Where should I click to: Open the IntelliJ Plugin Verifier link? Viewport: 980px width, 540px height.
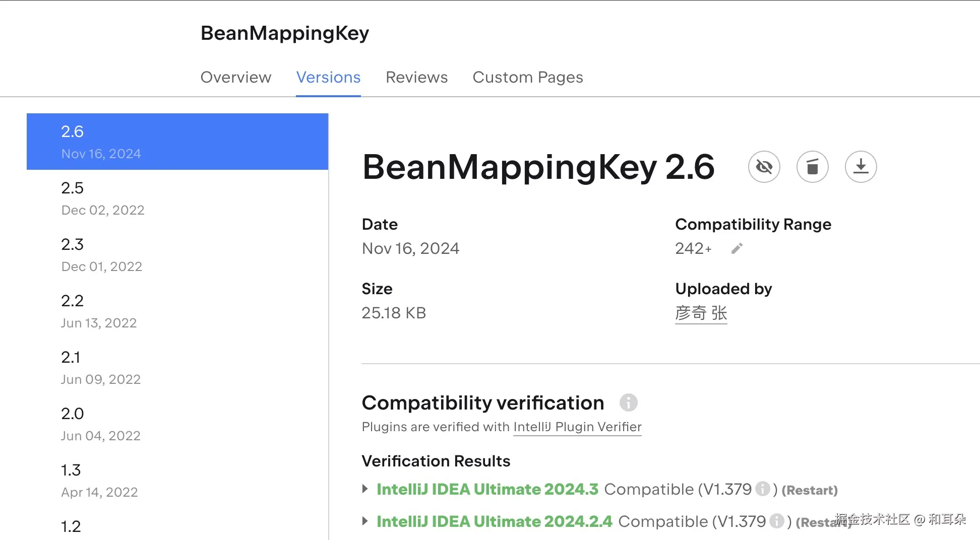click(577, 427)
